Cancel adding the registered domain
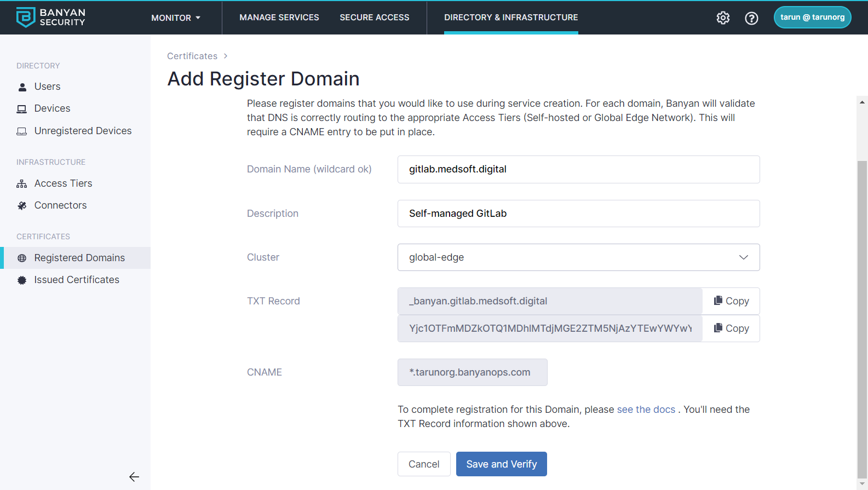868x490 pixels. (x=424, y=464)
